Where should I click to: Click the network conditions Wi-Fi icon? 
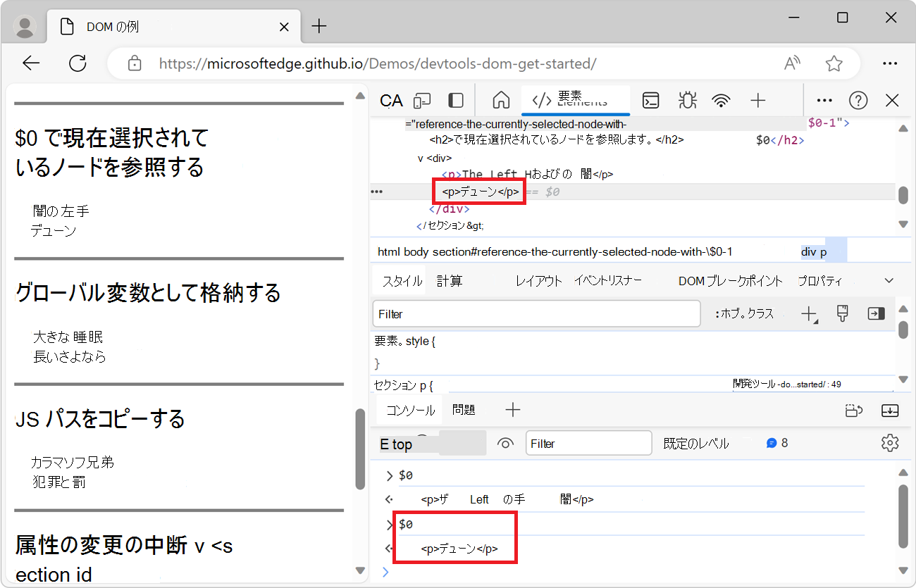721,100
